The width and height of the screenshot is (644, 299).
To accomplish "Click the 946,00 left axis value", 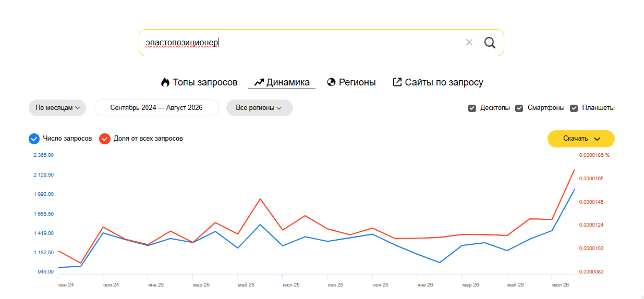I will click(x=47, y=272).
